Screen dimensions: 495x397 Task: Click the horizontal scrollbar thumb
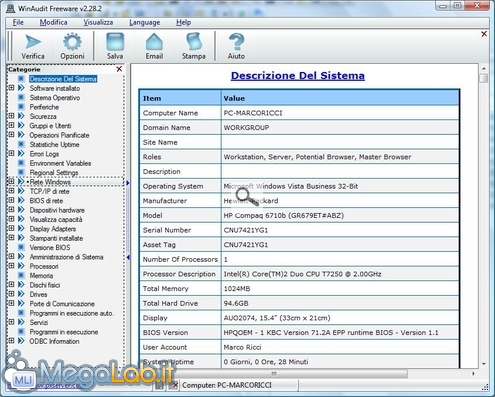273,374
